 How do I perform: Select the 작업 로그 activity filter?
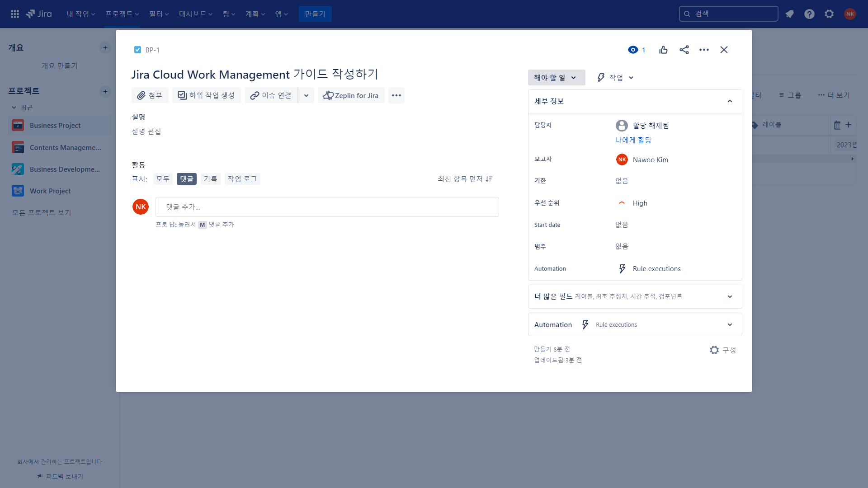242,179
